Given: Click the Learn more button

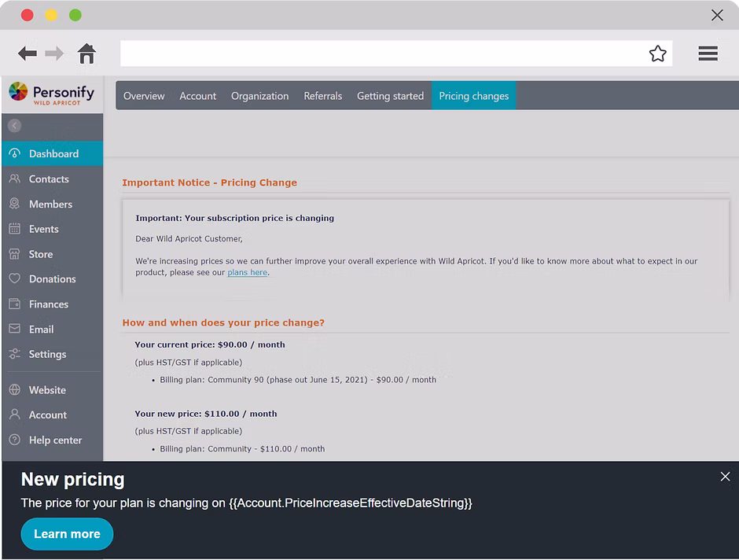Looking at the screenshot, I should (67, 533).
